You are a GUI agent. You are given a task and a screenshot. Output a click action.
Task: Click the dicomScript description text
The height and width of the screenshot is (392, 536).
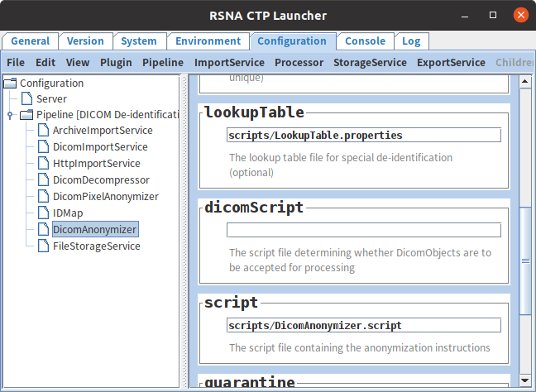click(360, 260)
